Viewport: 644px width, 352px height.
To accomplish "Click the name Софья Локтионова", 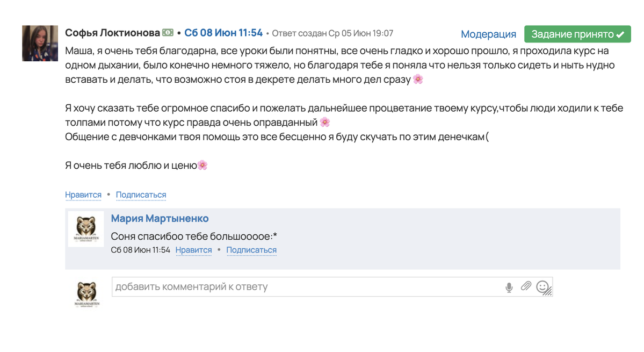I will pos(112,33).
